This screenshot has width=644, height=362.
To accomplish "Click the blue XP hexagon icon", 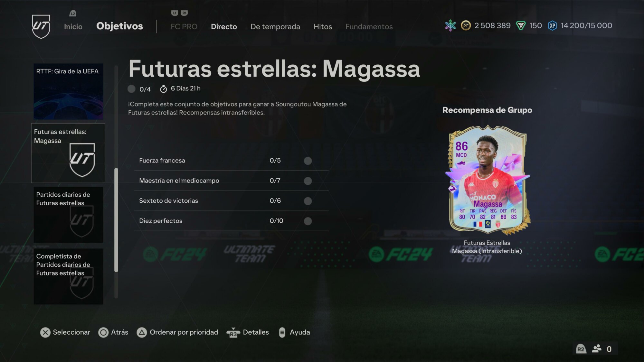I will point(552,25).
